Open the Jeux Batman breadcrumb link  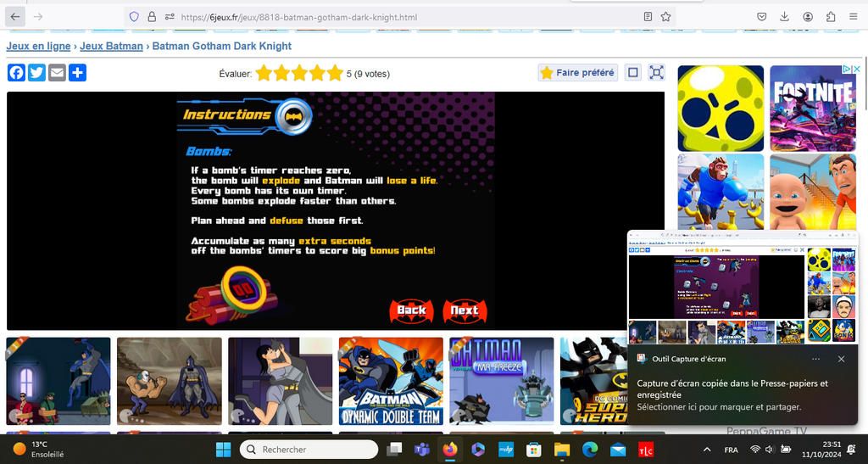(111, 46)
